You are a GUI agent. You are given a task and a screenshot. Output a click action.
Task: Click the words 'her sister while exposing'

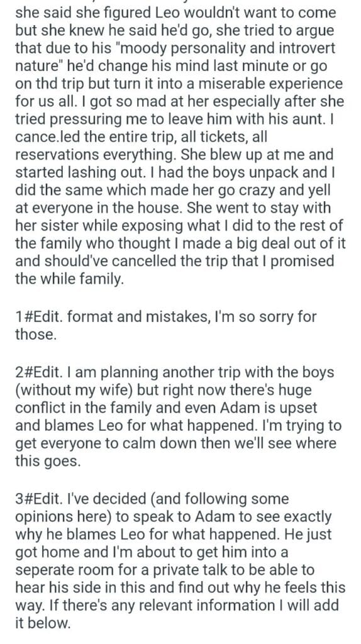click(x=99, y=226)
